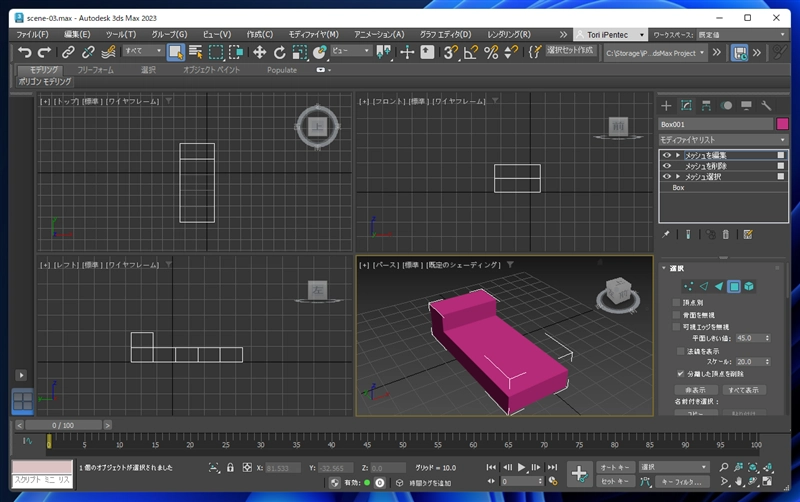Select Face sub-object level icon
The height and width of the screenshot is (502, 800).
click(719, 286)
